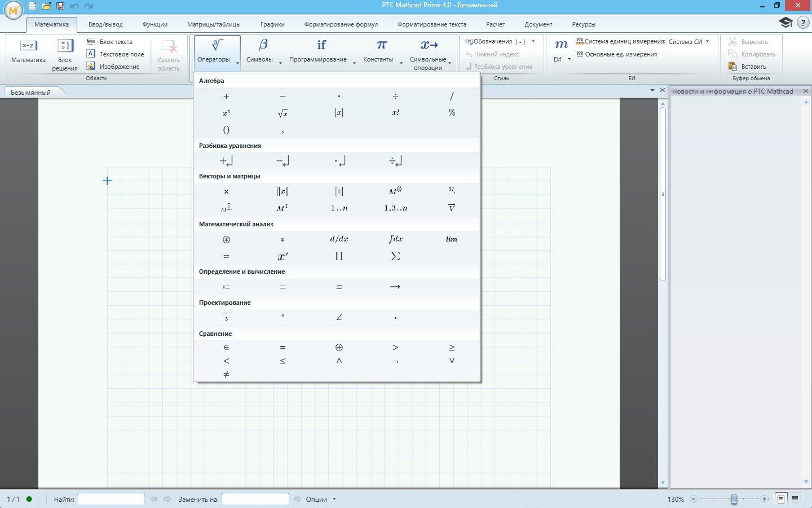Screen dimensions: 812x508
Task: Open the Help question mark icon
Action: pyautogui.click(x=803, y=23)
